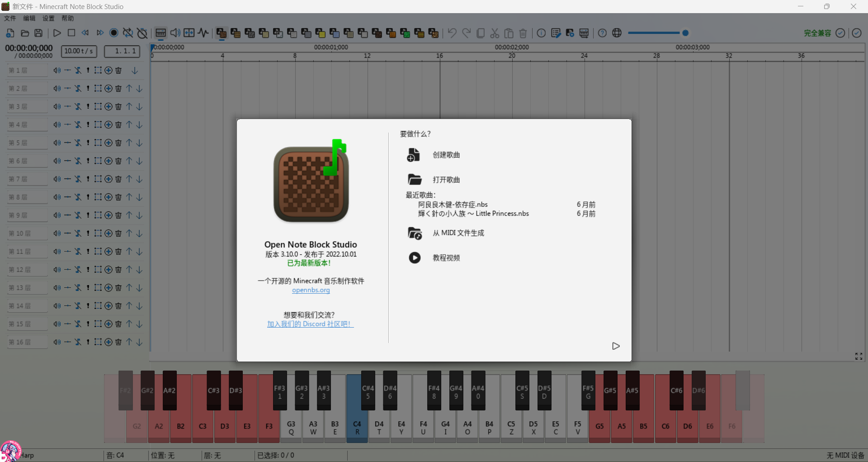Click the open song folder toolbar icon
Image resolution: width=868 pixels, height=462 pixels.
[x=25, y=33]
